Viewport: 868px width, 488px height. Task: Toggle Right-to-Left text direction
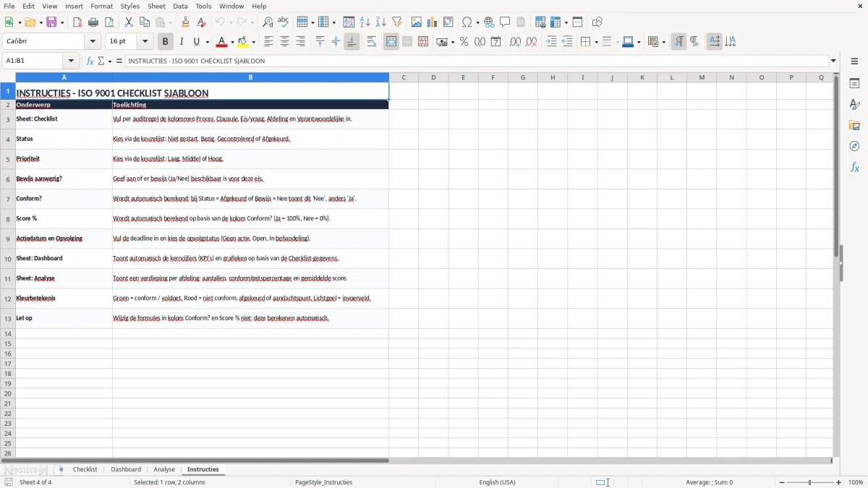(x=694, y=42)
